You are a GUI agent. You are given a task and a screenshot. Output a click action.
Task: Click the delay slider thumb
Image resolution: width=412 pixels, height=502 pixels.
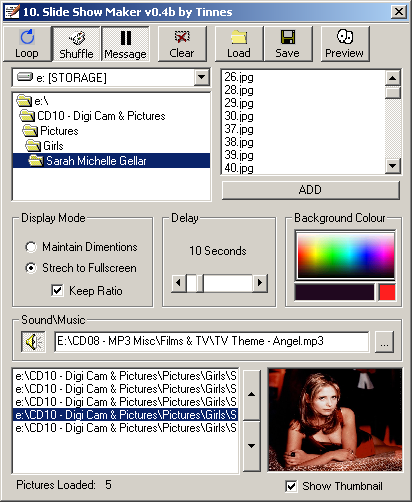point(200,283)
